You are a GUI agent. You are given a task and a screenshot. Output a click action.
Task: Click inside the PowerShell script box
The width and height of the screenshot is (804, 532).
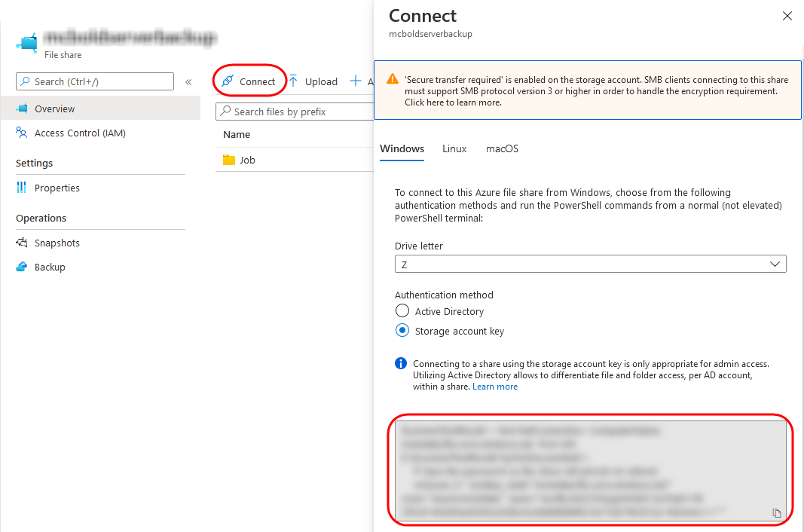point(590,471)
